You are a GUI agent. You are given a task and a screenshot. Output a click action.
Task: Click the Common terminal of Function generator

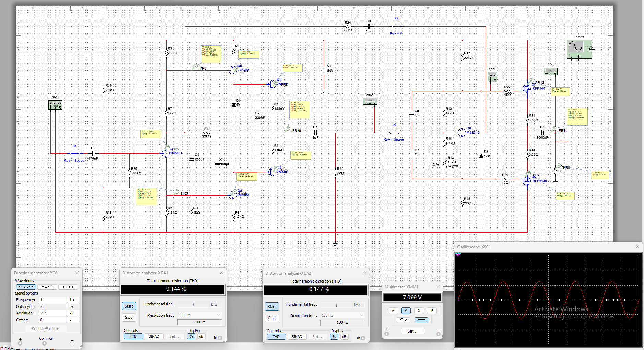tap(45, 343)
